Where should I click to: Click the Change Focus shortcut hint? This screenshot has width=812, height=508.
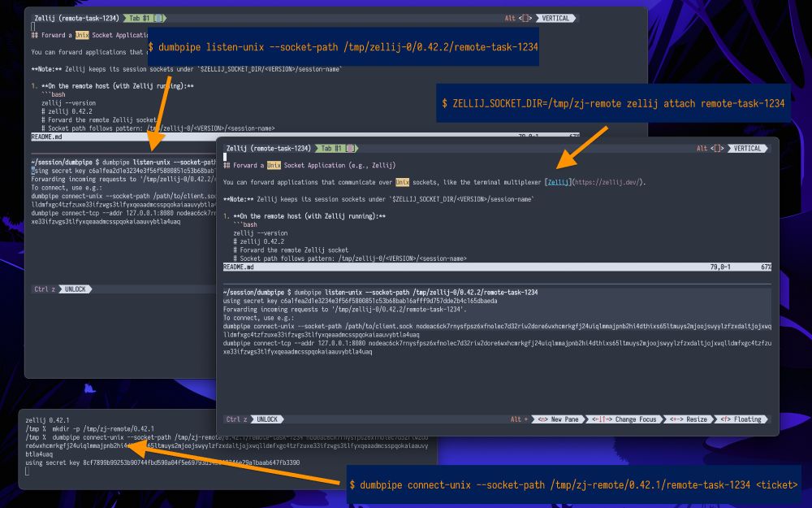(624, 419)
